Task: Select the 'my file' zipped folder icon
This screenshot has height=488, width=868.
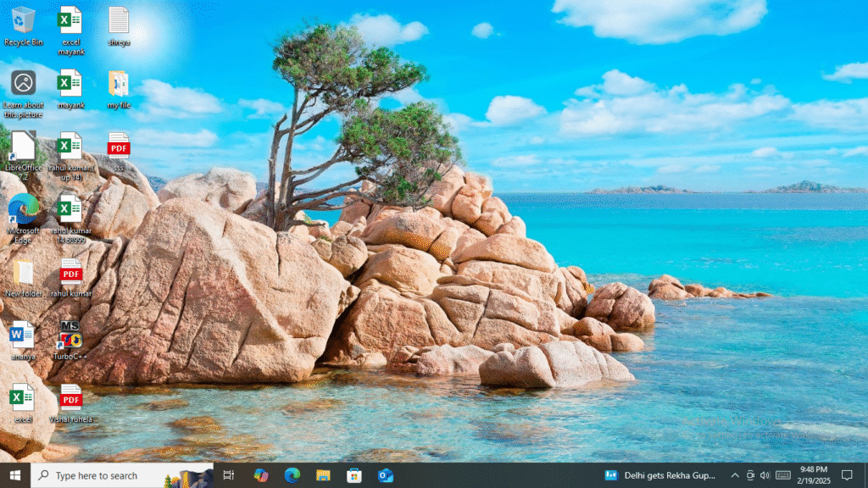Action: 119,84
